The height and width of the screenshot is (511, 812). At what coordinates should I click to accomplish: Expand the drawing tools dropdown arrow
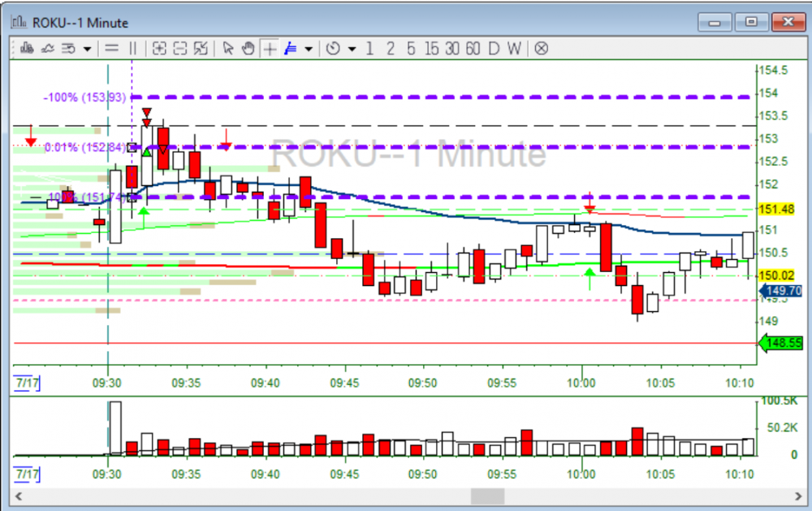pos(309,49)
